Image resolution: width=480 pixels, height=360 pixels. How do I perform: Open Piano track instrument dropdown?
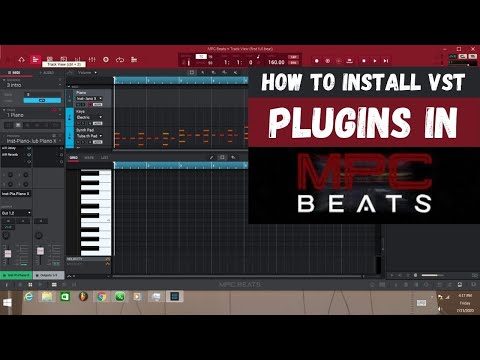pyautogui.click(x=89, y=99)
